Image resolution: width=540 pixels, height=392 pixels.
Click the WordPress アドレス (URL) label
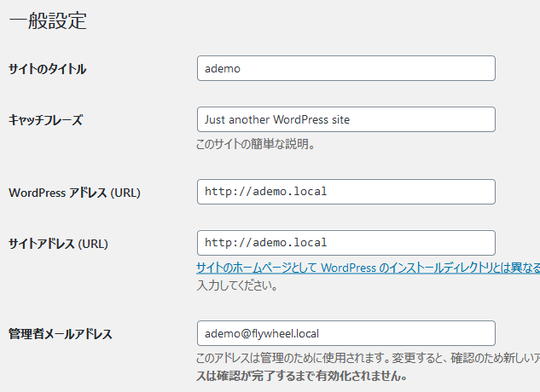tap(74, 193)
